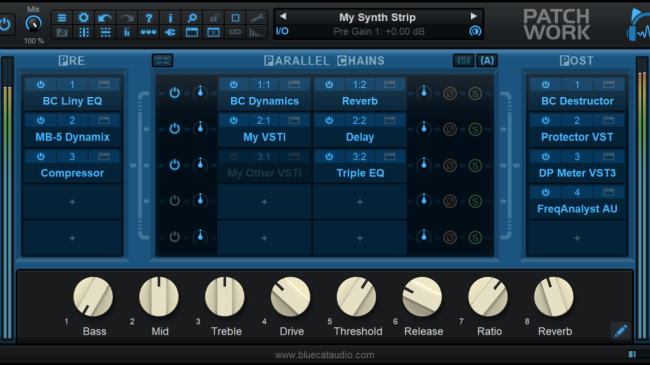Viewport: 650px width, 365px height.
Task: Solo the first parallel chain
Action: point(475,93)
